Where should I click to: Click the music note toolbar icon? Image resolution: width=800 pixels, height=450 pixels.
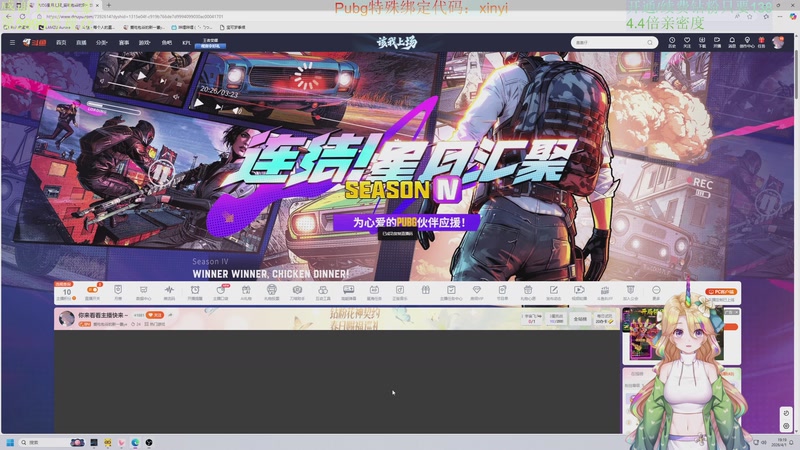(x=399, y=292)
